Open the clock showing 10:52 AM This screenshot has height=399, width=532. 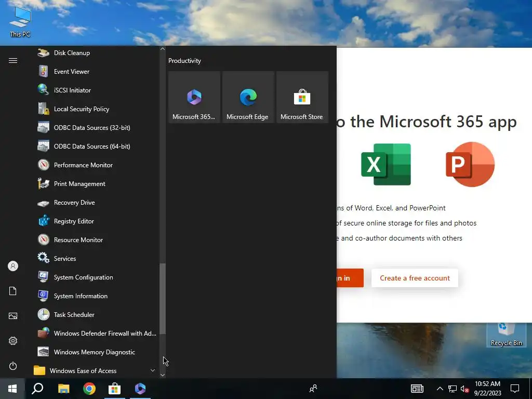(487, 389)
